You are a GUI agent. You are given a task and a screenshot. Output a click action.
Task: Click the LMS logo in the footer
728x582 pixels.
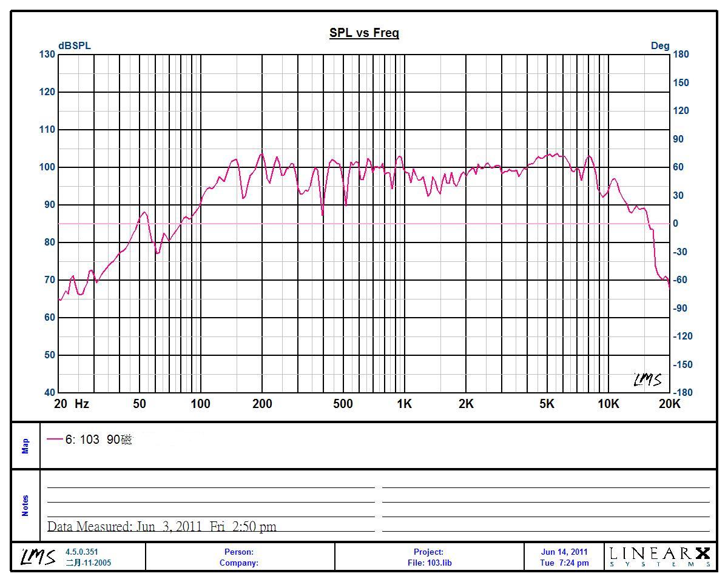coord(38,556)
